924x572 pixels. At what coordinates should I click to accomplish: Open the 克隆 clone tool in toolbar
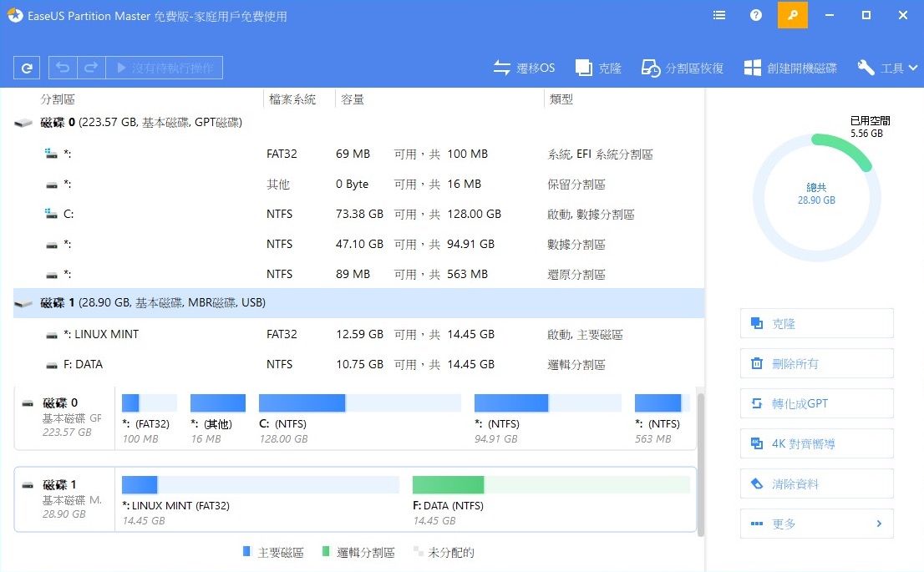point(598,68)
